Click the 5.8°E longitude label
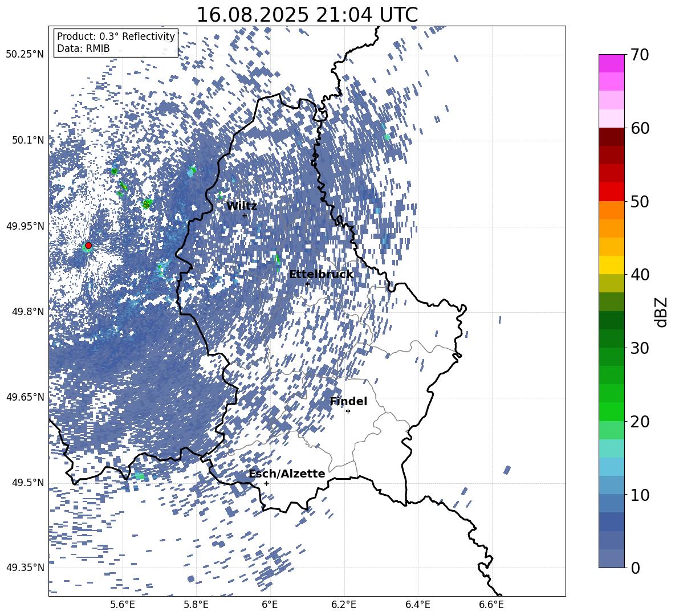The height and width of the screenshot is (616, 675). (196, 605)
